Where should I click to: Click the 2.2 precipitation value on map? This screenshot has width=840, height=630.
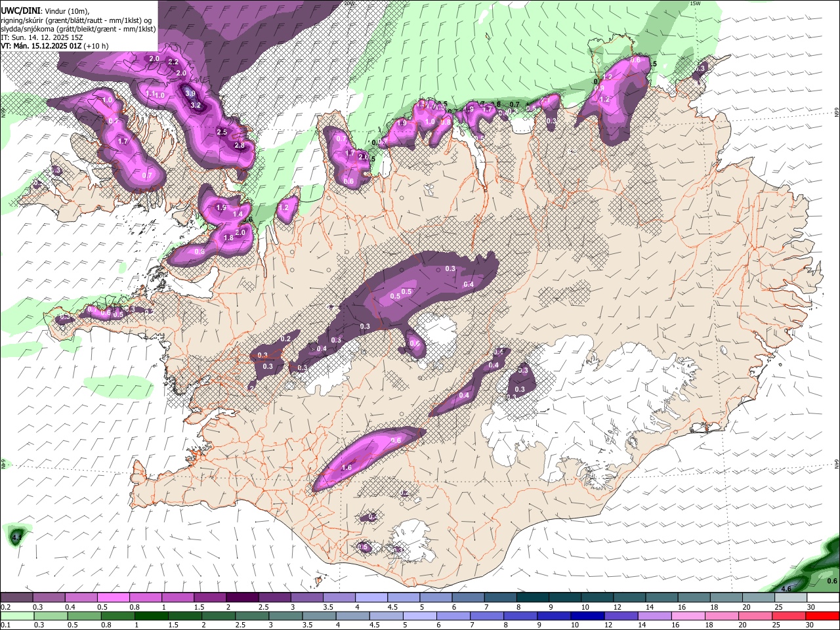click(x=173, y=62)
